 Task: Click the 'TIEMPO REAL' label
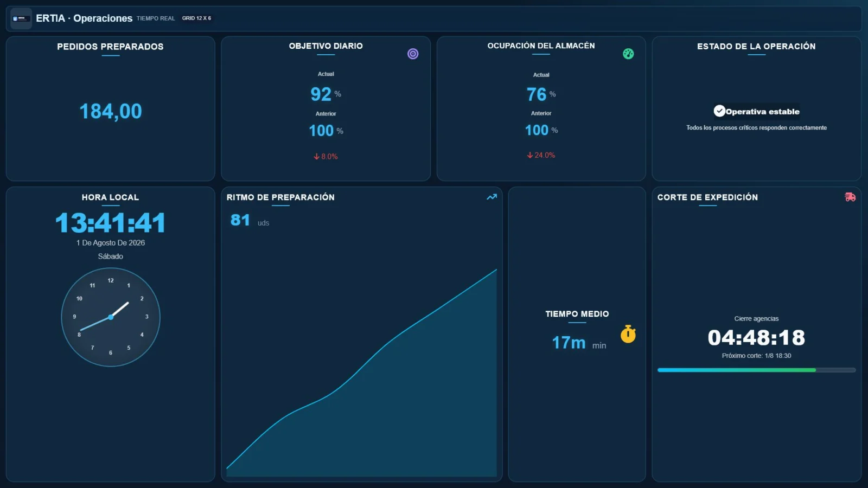click(156, 18)
